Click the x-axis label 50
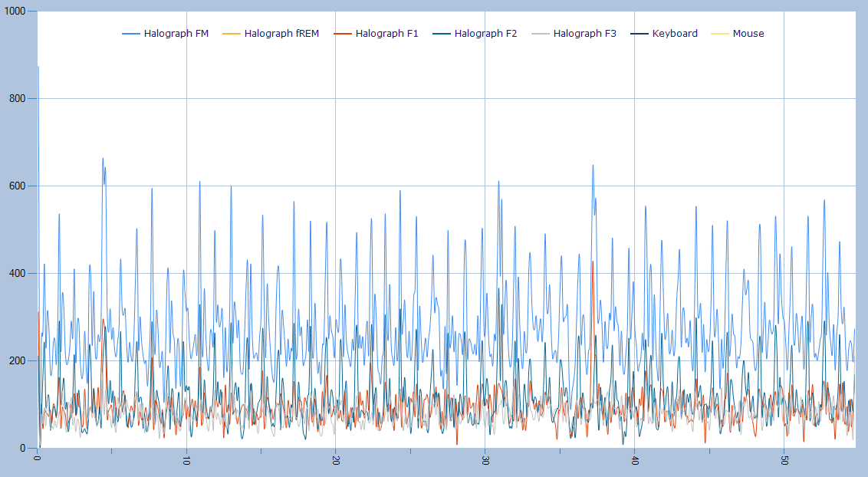This screenshot has width=868, height=477. click(x=784, y=460)
